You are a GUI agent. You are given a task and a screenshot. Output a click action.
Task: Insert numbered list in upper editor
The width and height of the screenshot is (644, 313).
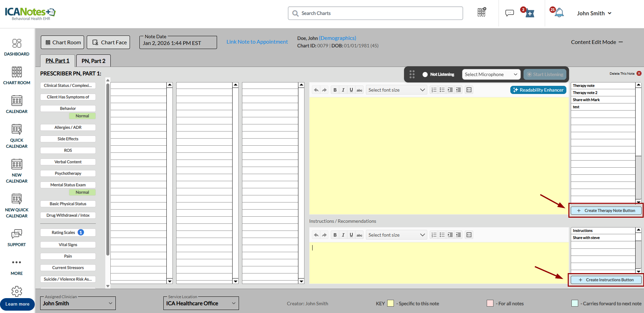tap(434, 90)
